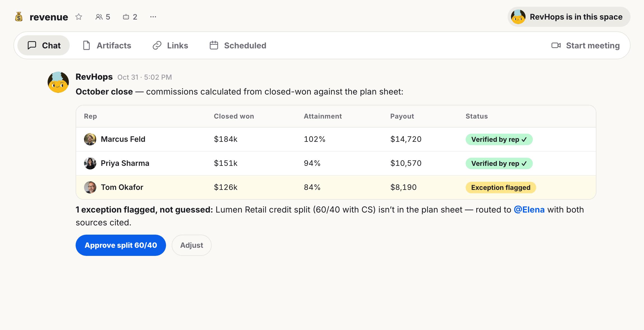Click the Payout column header
644x330 pixels.
pos(402,116)
